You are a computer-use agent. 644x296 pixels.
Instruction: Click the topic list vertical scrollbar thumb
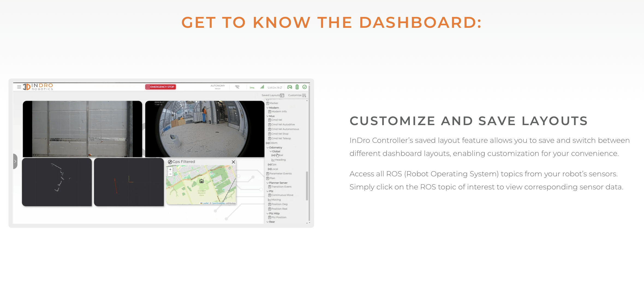click(307, 186)
